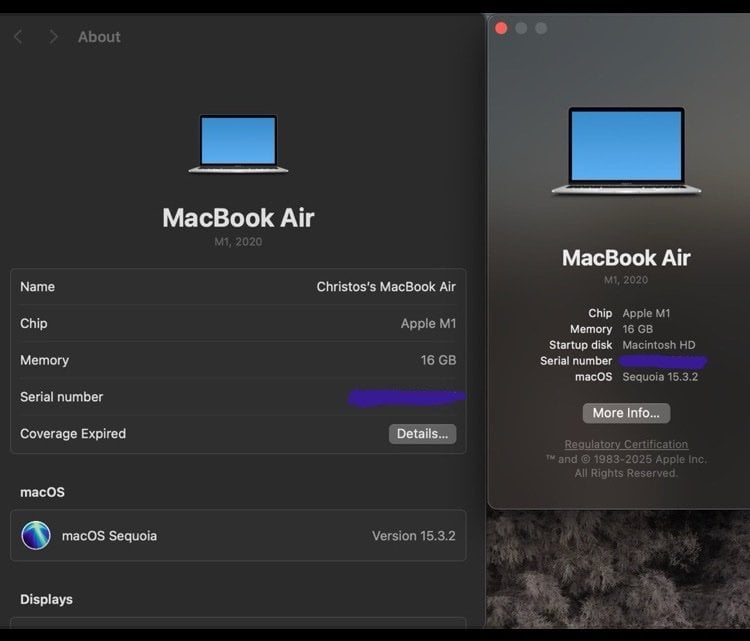Click 16 GB value in About This Mac
Viewport: 750px width, 641px height.
(x=638, y=329)
